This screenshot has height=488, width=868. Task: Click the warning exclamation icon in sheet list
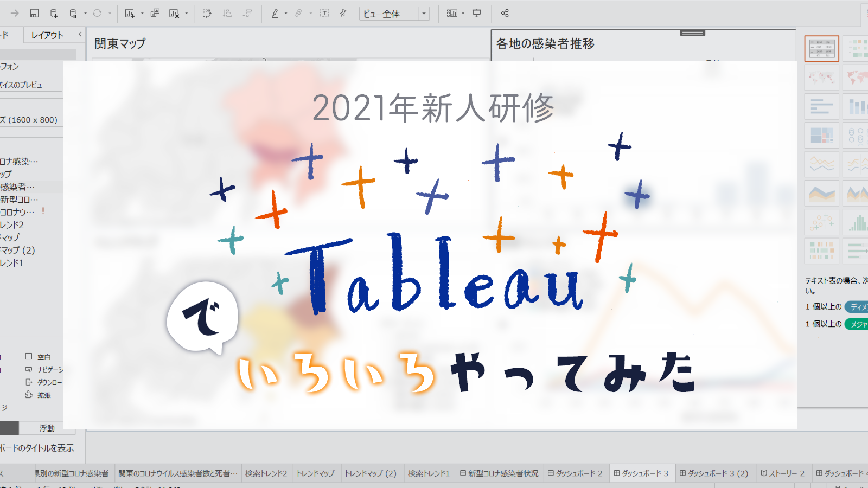point(43,211)
